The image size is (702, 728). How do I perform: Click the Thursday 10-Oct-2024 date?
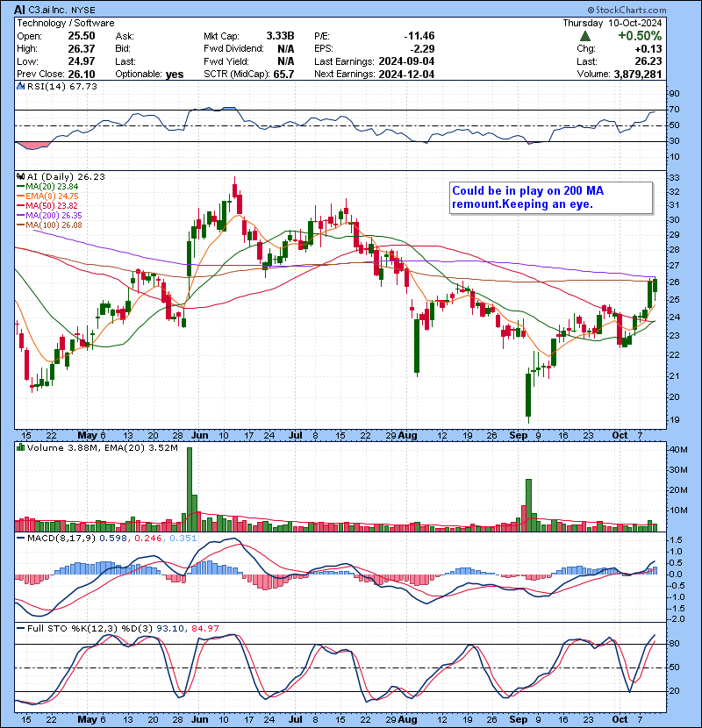coord(612,23)
